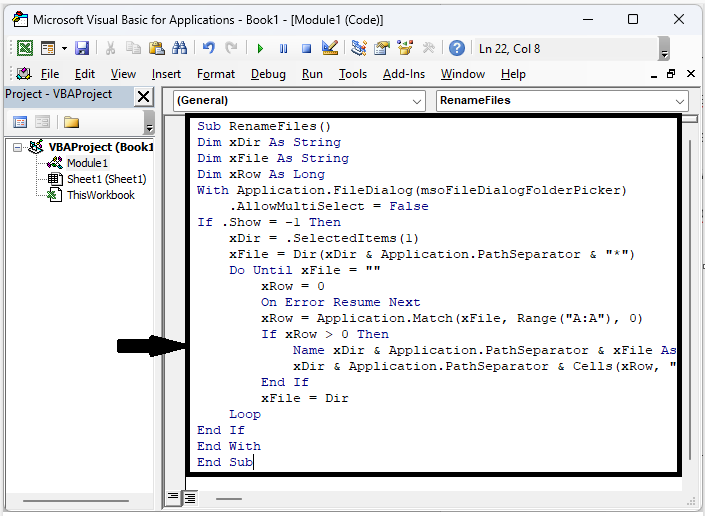This screenshot has height=516, width=705.
Task: Click the View Object icon in Project pane
Action: [43, 122]
